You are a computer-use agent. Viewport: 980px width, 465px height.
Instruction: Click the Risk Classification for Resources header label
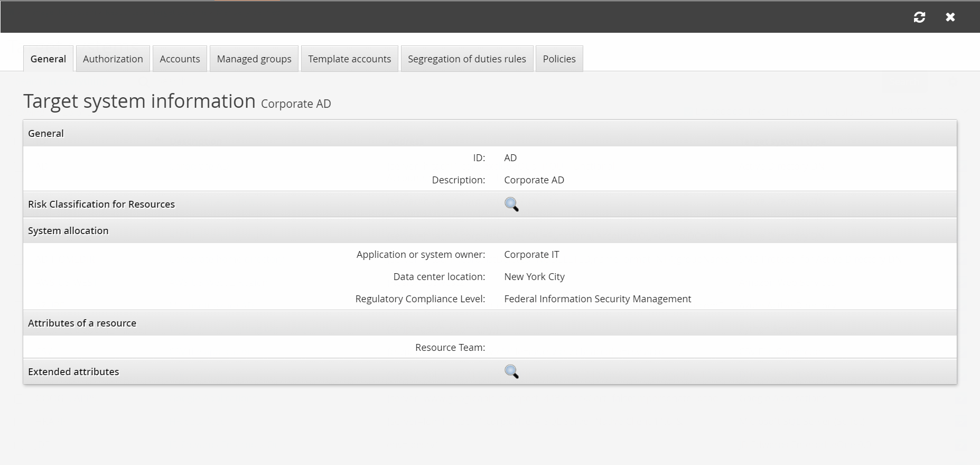coord(101,204)
